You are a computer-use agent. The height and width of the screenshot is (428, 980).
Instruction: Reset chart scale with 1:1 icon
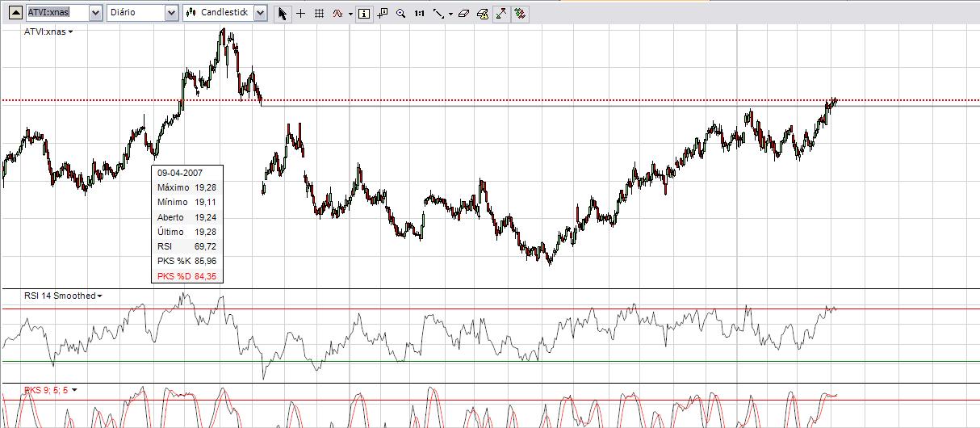420,14
